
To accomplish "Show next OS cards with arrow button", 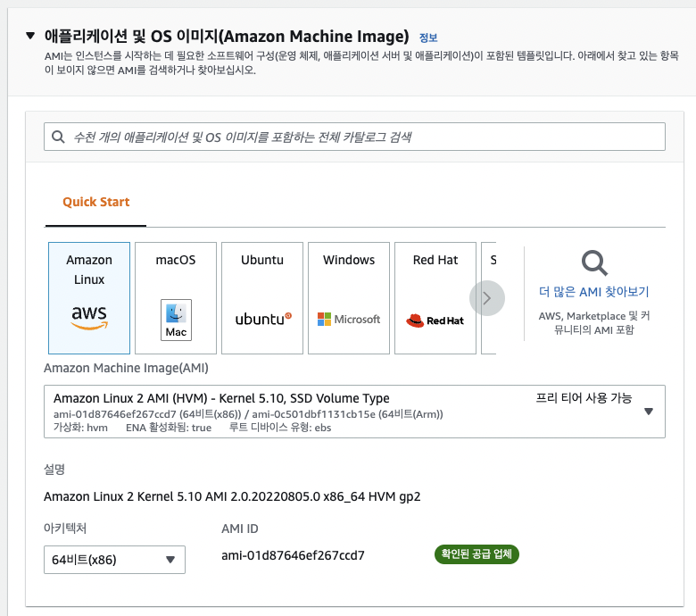I will coord(487,298).
